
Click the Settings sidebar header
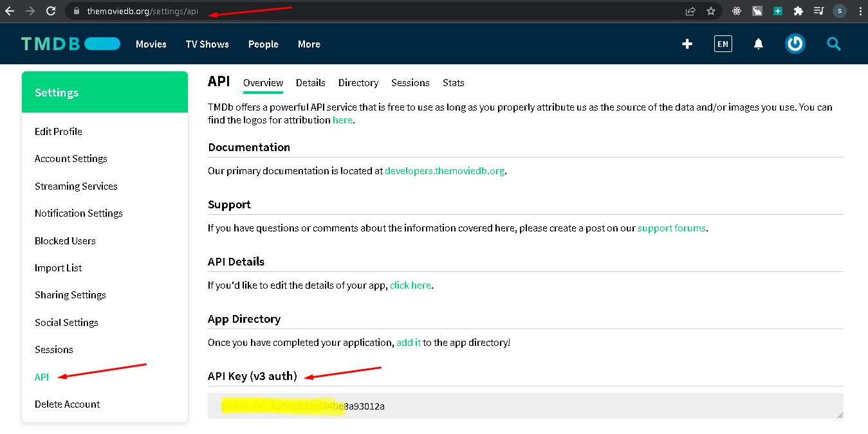tap(105, 92)
